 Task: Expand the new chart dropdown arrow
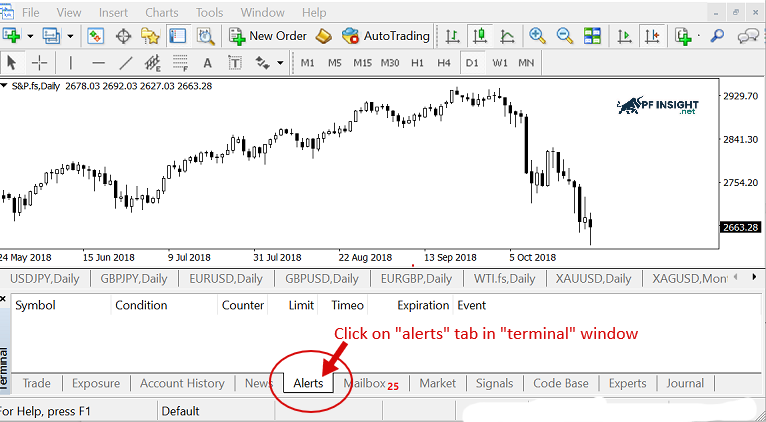coord(31,36)
